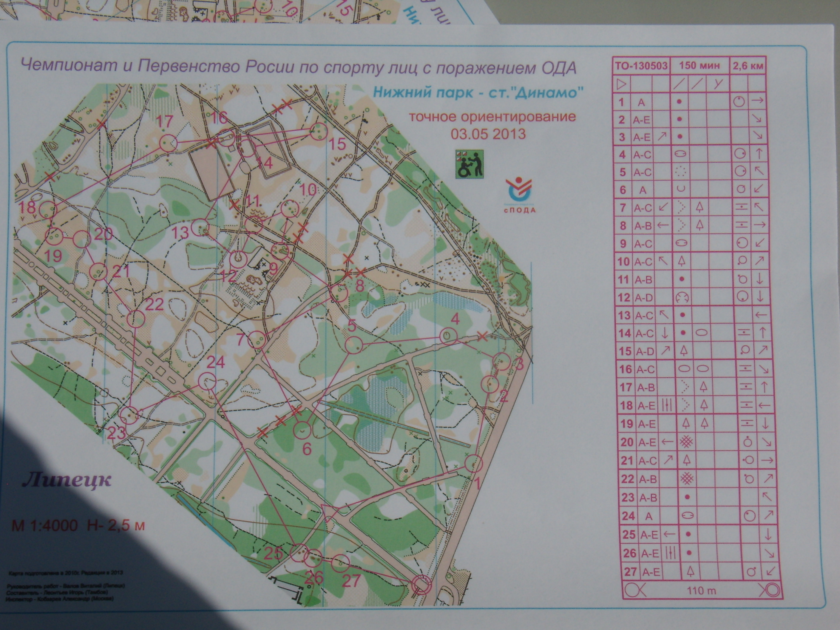Select control circle 24 on the map
The height and width of the screenshot is (630, 840).
click(207, 381)
